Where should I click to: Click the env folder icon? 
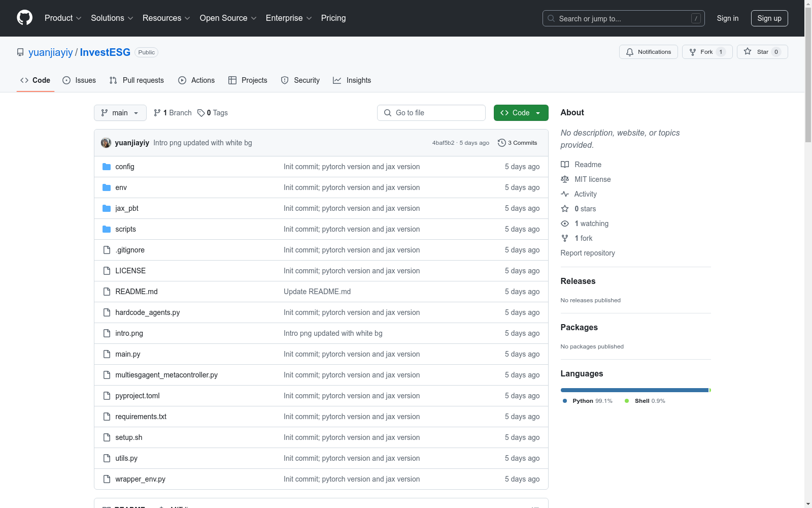tap(107, 187)
